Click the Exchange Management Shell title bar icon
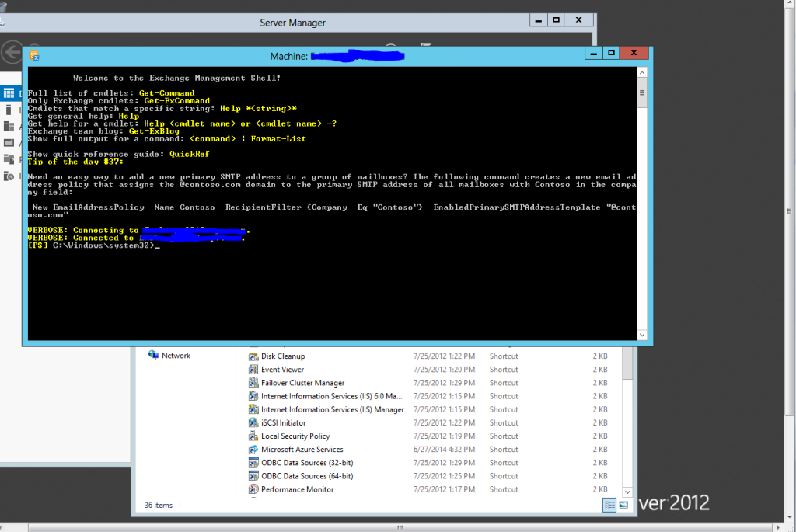This screenshot has width=796, height=532. pyautogui.click(x=34, y=56)
